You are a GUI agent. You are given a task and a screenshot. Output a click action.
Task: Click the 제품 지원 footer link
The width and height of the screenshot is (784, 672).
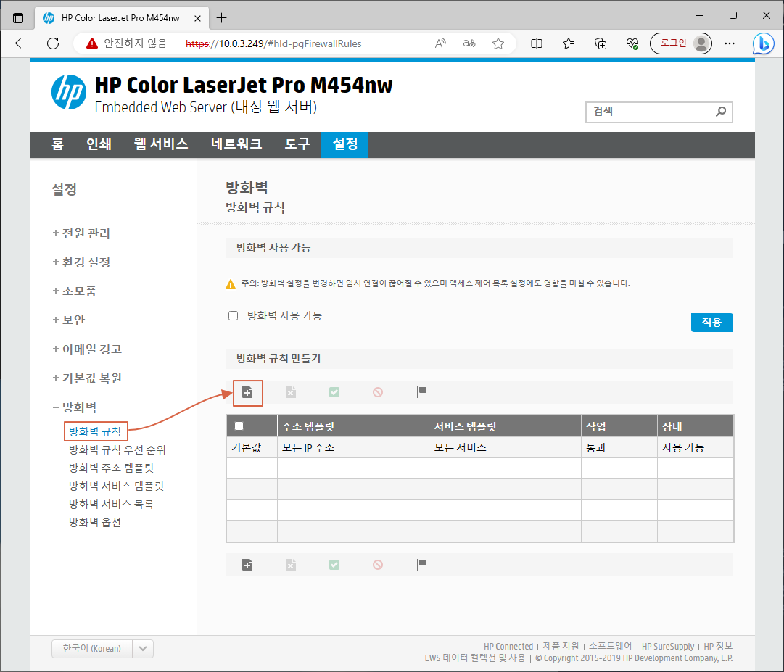point(561,647)
